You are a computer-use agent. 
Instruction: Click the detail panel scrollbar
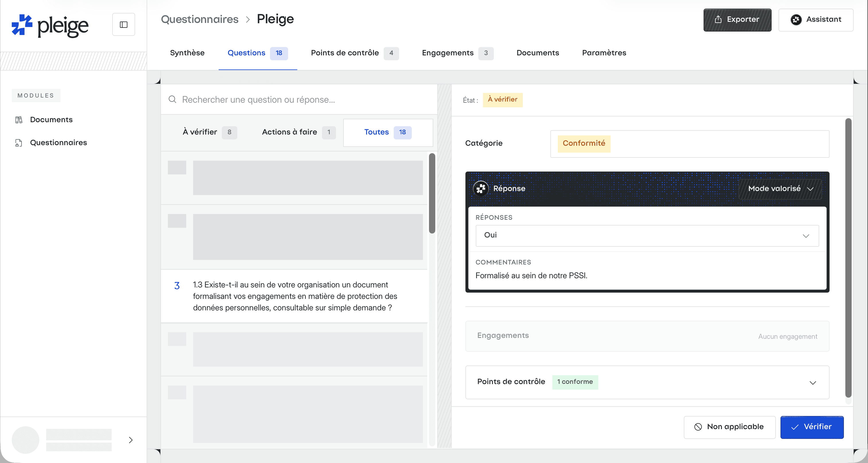click(848, 258)
